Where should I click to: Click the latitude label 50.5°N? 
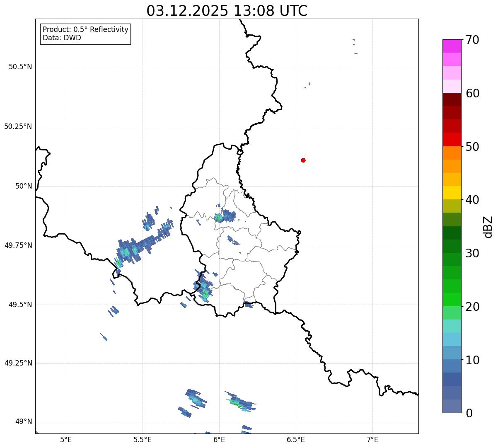point(20,67)
